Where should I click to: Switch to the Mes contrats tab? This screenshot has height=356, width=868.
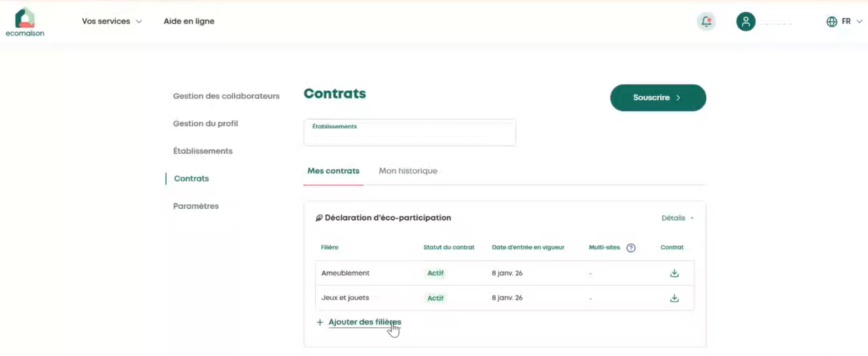click(333, 171)
